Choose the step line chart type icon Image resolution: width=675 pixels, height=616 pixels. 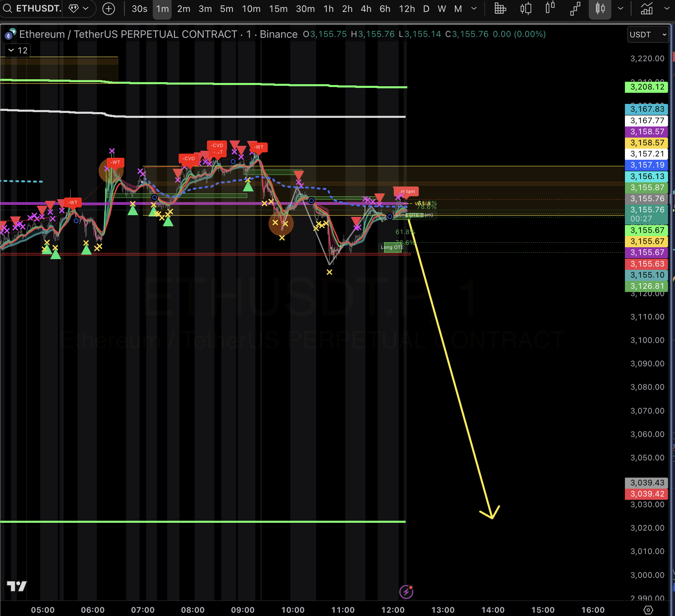click(x=575, y=9)
